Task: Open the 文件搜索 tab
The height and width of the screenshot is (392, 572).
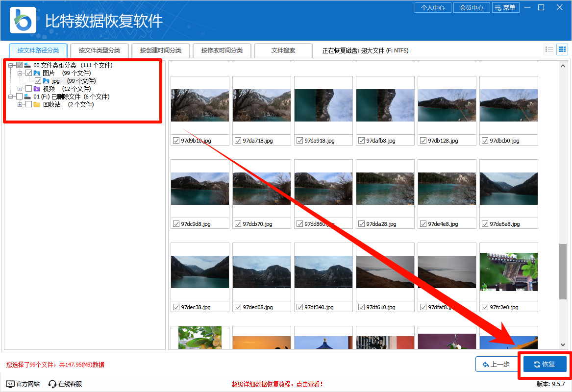Action: coord(283,50)
